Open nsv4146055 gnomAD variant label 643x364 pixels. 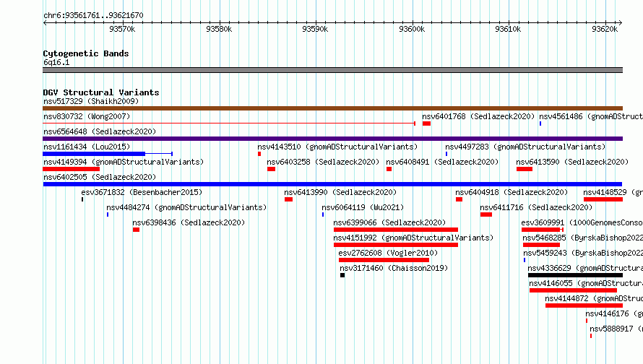point(586,283)
